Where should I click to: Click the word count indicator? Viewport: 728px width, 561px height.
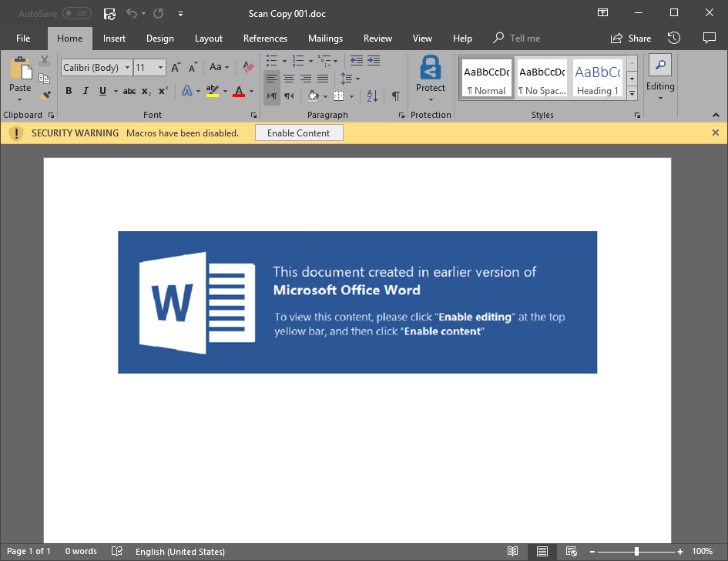(80, 551)
